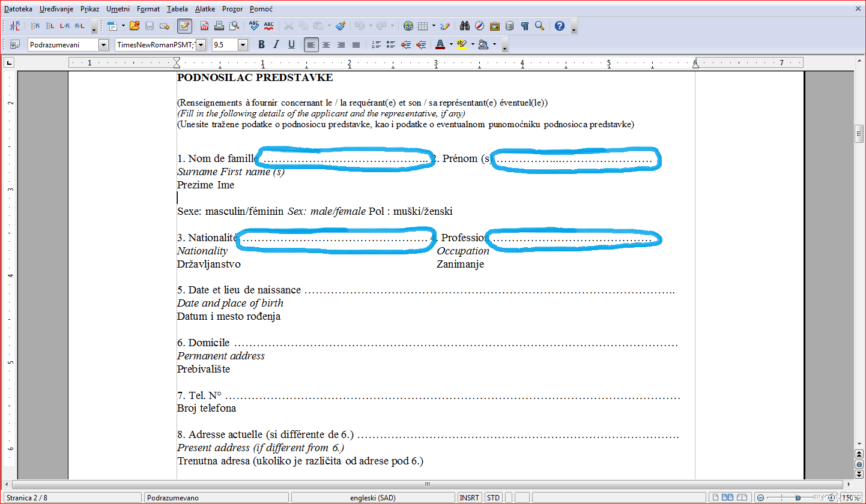
Task: Open Styles and Formatting icon
Action: (x=15, y=44)
